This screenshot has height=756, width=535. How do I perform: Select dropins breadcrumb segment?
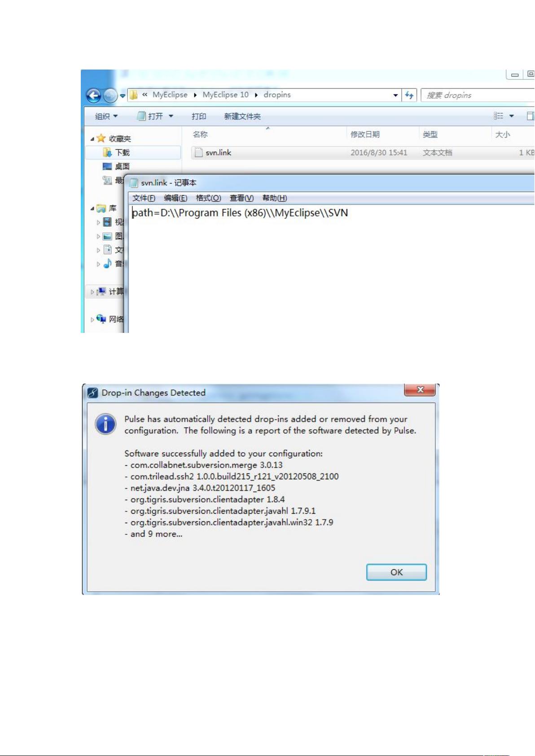[x=277, y=95]
